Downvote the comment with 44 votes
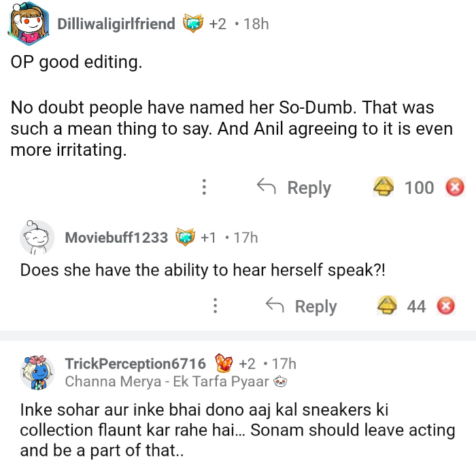This screenshot has width=476, height=466. (x=445, y=306)
